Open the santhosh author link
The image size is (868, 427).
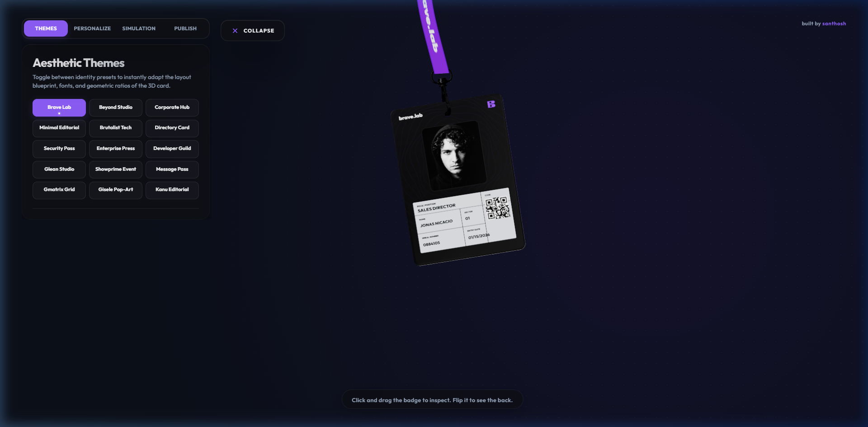tap(834, 23)
